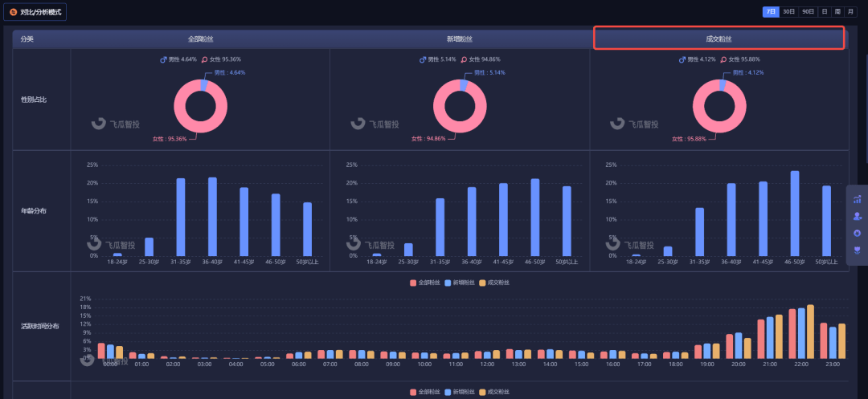Open the fan user heart sidebar icon
Image resolution: width=868 pixels, height=399 pixels.
click(x=858, y=216)
